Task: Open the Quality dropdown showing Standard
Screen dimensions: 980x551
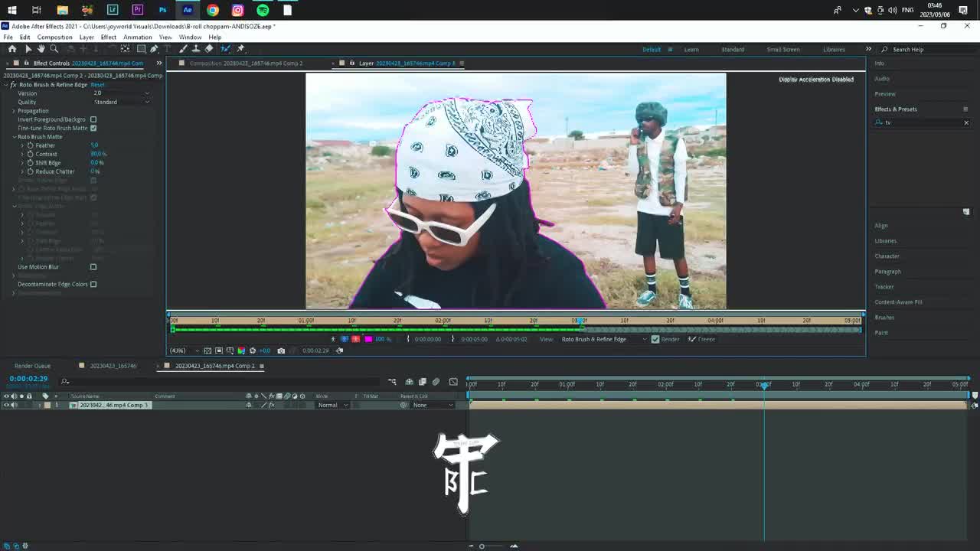Action: (121, 102)
